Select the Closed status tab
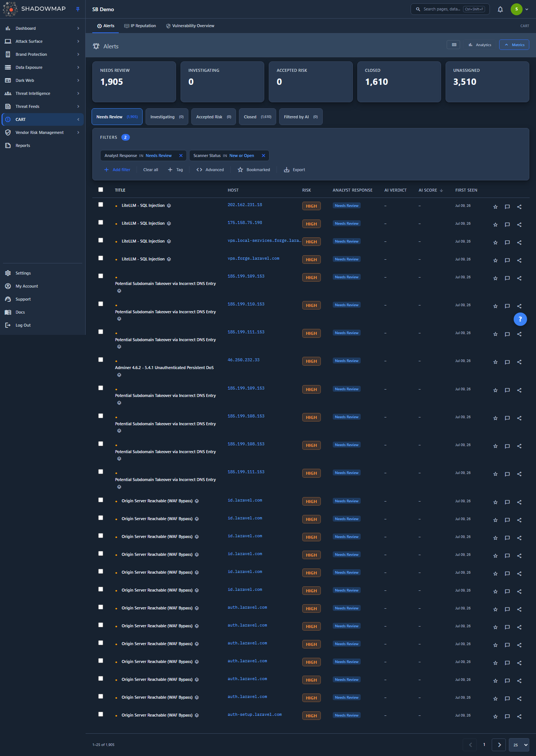Screen dimensions: 536x756 click(258, 117)
